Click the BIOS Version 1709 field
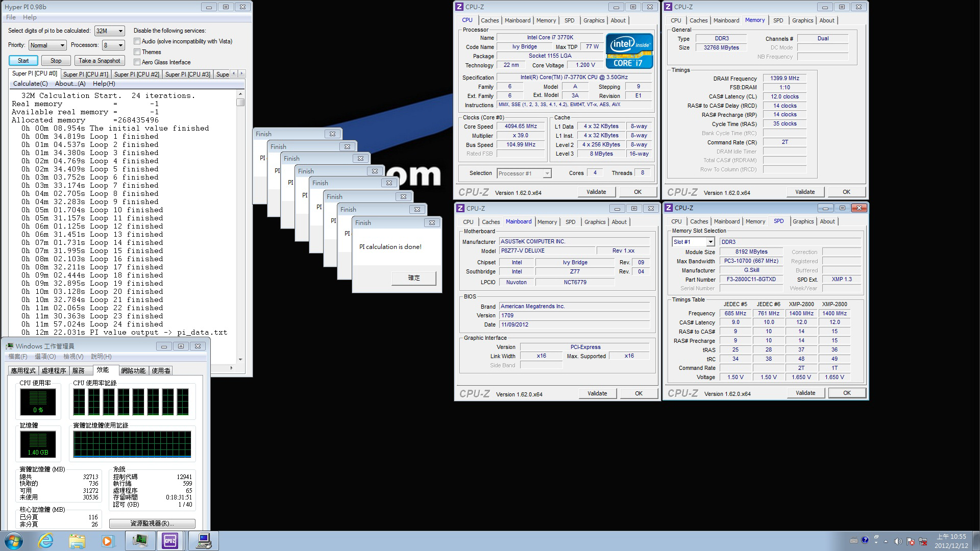The height and width of the screenshot is (551, 980). click(x=574, y=315)
